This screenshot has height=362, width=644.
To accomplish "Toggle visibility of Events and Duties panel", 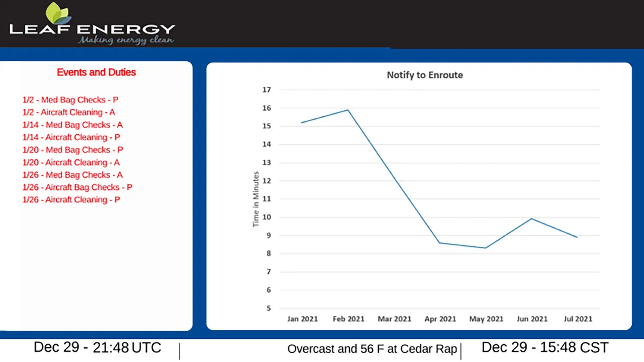I will (96, 72).
